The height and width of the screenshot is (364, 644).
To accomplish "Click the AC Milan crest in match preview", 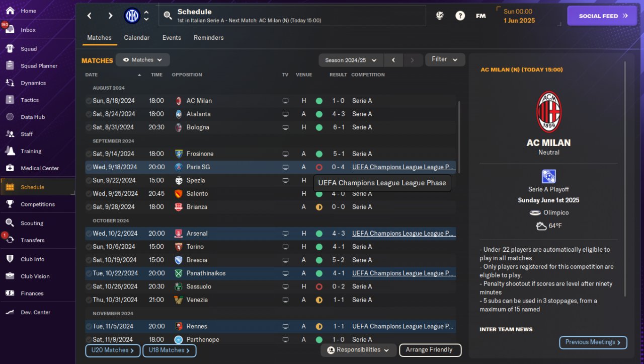I will point(548,112).
